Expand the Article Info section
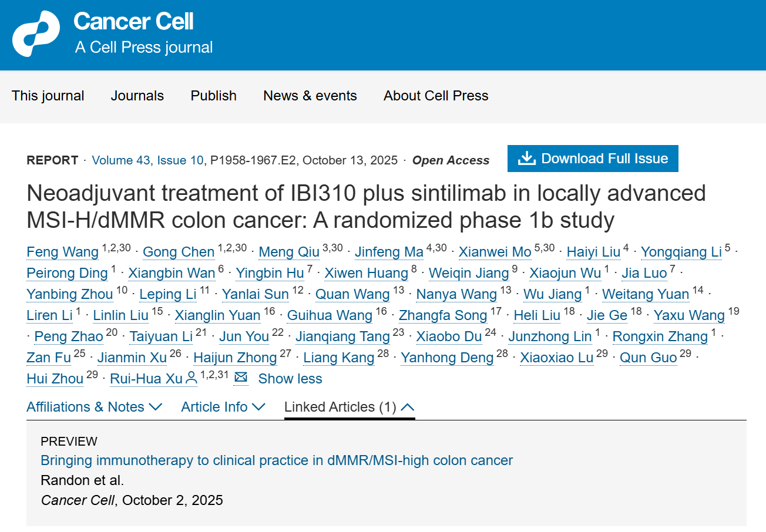Image resolution: width=766 pixels, height=532 pixels. click(x=223, y=407)
